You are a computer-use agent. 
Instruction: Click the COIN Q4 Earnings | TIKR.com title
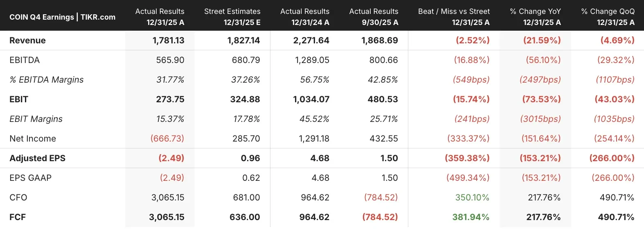pos(62,17)
